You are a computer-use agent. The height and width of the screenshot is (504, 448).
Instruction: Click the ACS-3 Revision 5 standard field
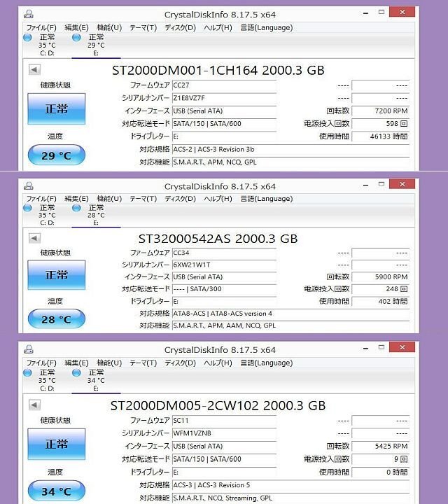click(290, 485)
